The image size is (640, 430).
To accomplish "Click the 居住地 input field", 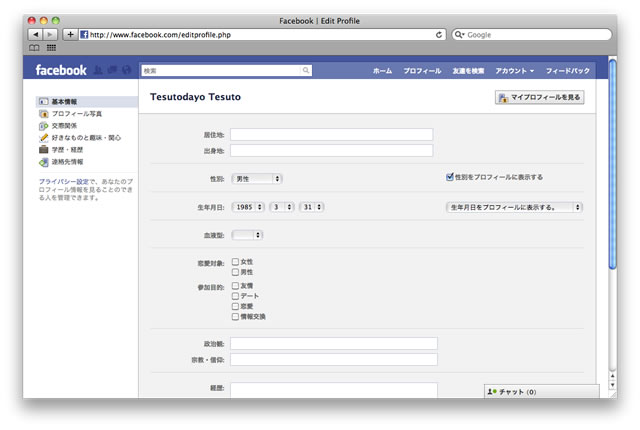I will coord(331,134).
